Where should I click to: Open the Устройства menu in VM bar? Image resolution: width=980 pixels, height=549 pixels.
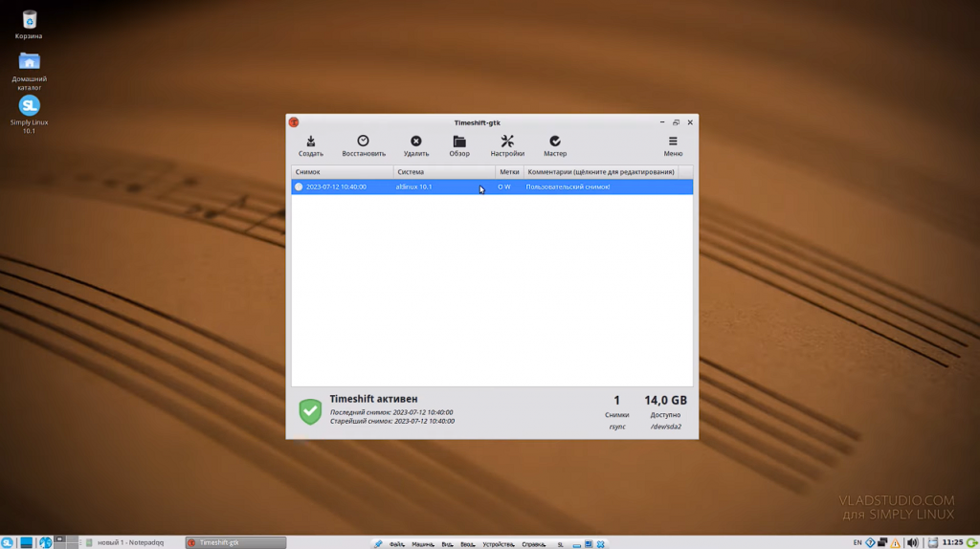(498, 544)
